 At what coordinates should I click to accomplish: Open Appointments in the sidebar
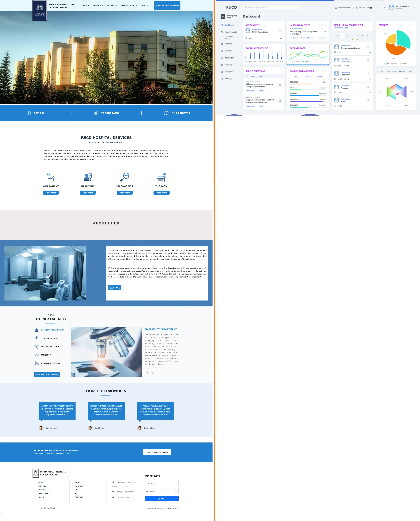point(229,32)
